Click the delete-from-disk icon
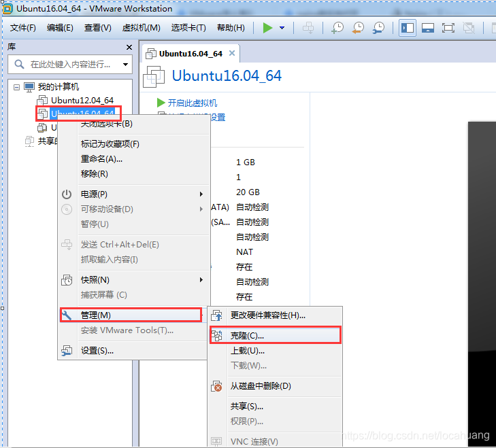The width and height of the screenshot is (496, 448). pyautogui.click(x=216, y=386)
